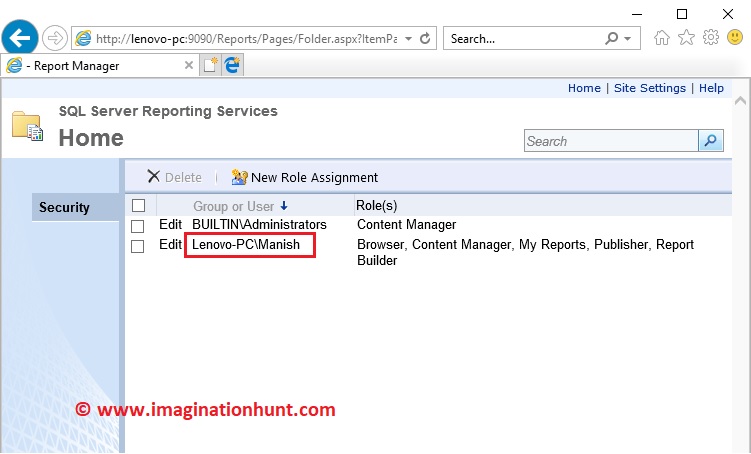The height and width of the screenshot is (454, 751).
Task: Click the browser address bar URL
Action: tap(246, 39)
